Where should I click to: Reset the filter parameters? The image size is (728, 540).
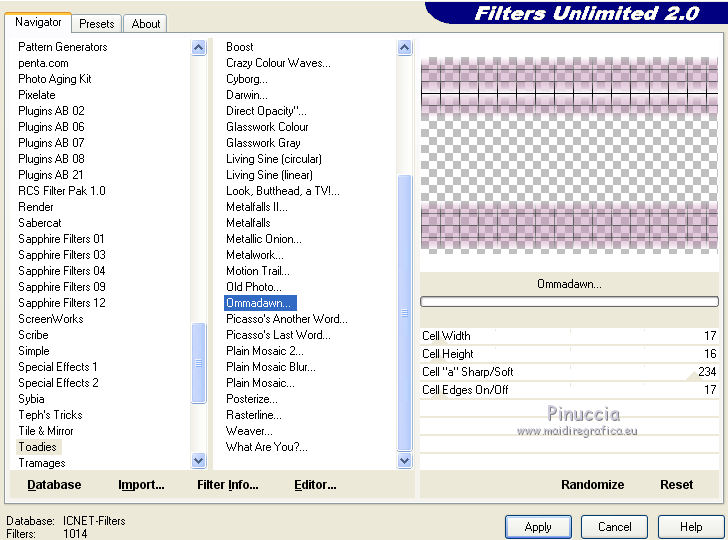[x=676, y=485]
